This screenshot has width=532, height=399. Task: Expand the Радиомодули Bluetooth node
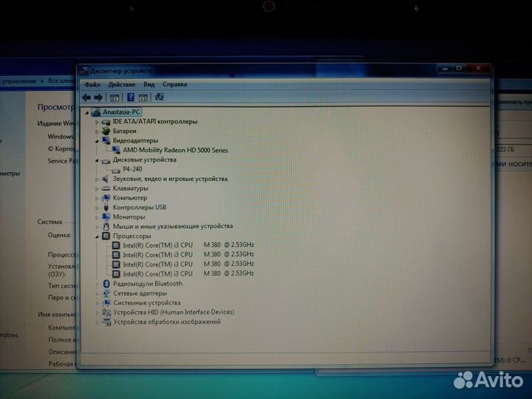tap(97, 284)
